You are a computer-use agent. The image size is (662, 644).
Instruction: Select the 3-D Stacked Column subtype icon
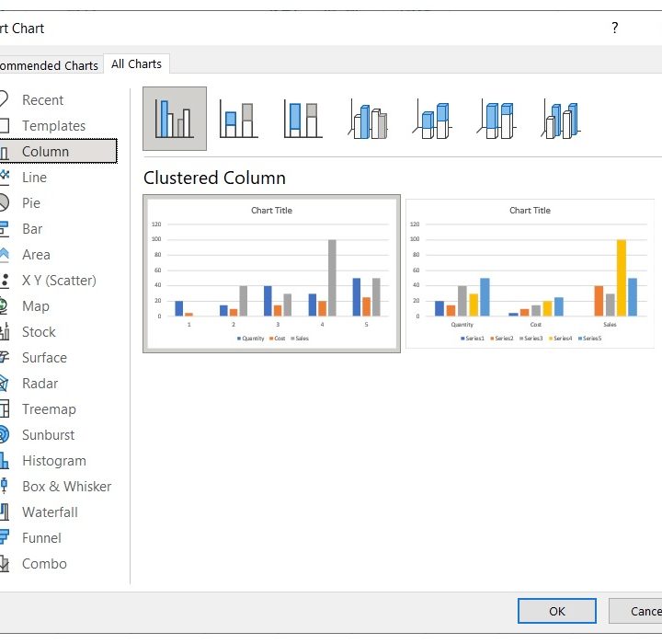[x=431, y=120]
